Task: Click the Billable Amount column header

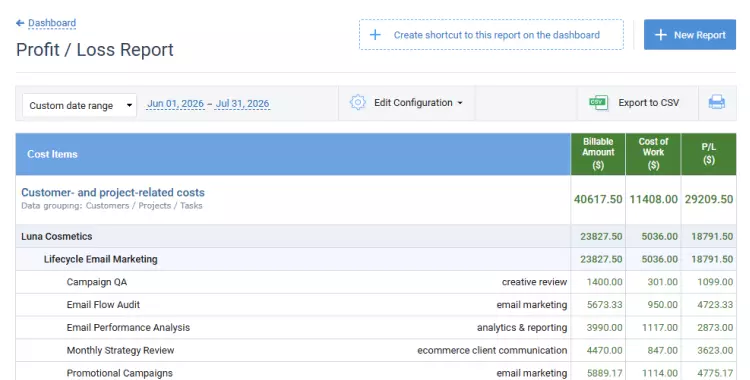Action: [x=598, y=154]
